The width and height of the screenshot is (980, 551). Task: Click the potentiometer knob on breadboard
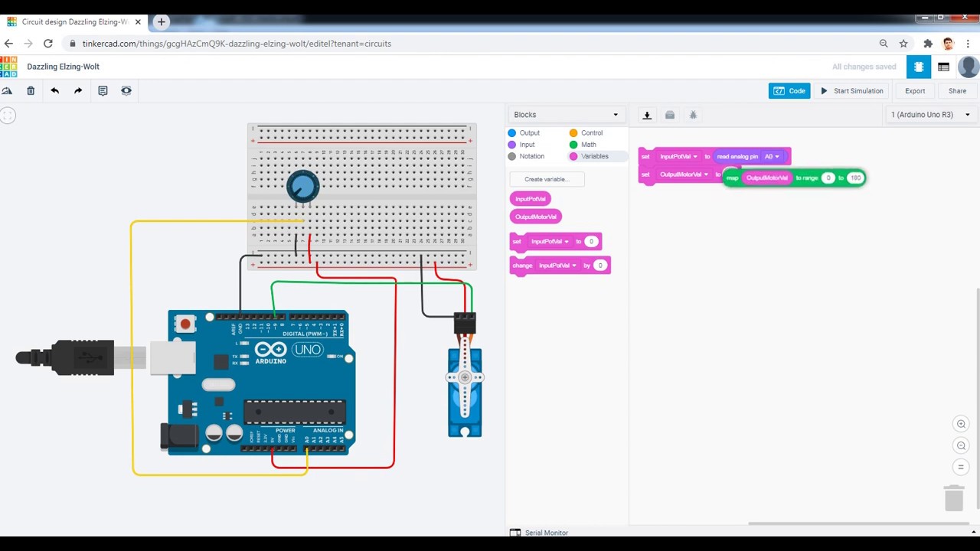(x=303, y=186)
